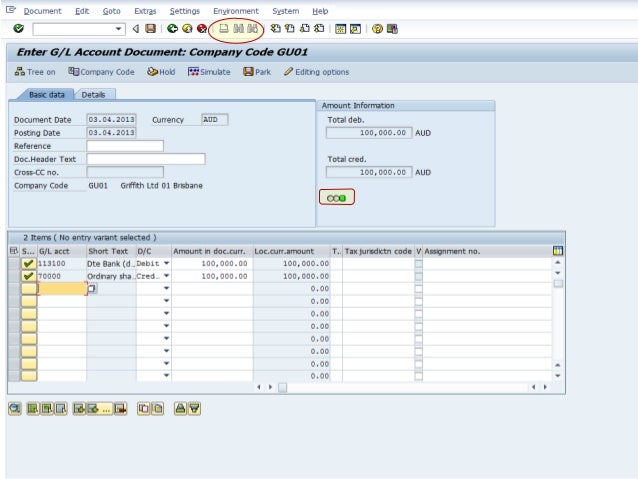638x479 pixels.
Task: Open Credit D/C dropdown for 70000
Action: coord(166,276)
